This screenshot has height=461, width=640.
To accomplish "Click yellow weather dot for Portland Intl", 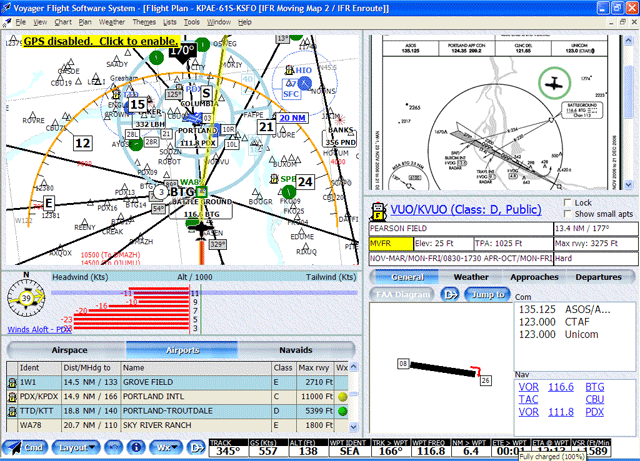I will (x=342, y=396).
